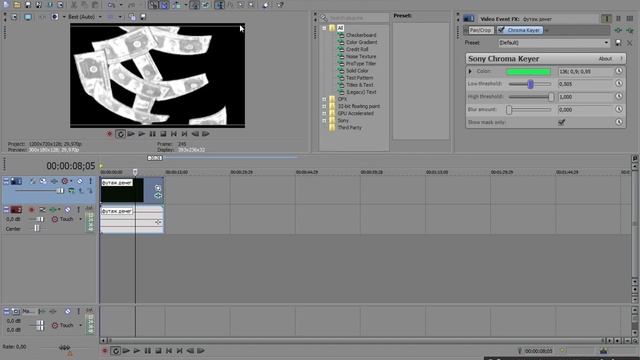Image resolution: width=640 pixels, height=360 pixels.
Task: Animate Low threshold with clock icon
Action: 619,84
